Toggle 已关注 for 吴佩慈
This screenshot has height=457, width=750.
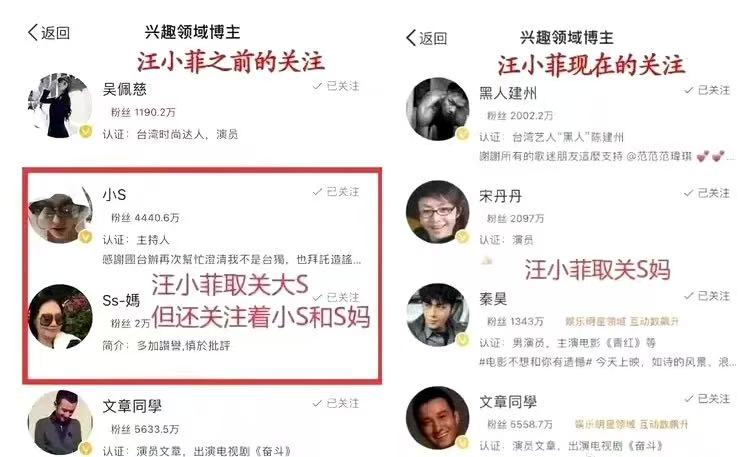click(336, 86)
